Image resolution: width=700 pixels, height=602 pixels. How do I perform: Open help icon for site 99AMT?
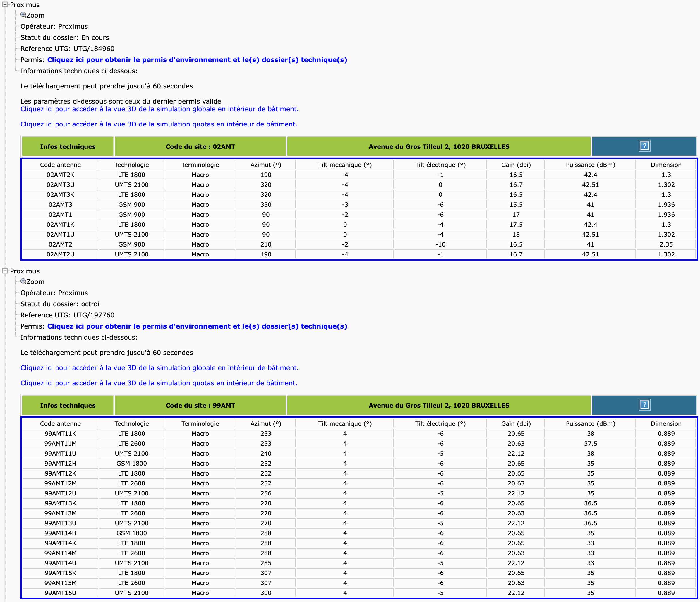pos(644,405)
